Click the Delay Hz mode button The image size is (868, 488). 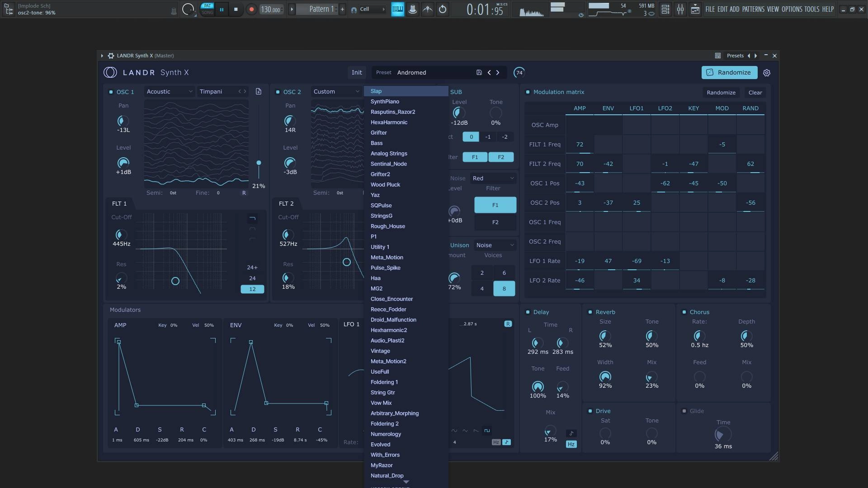click(571, 444)
